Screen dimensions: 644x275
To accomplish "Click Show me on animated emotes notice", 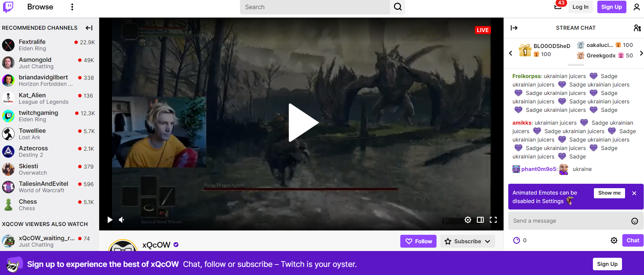I will click(x=609, y=193).
